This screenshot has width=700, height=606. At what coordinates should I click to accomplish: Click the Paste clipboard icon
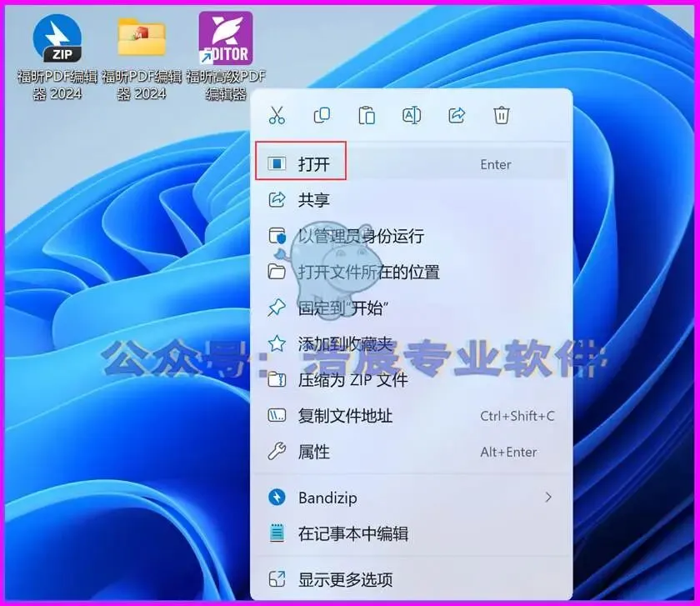367,115
